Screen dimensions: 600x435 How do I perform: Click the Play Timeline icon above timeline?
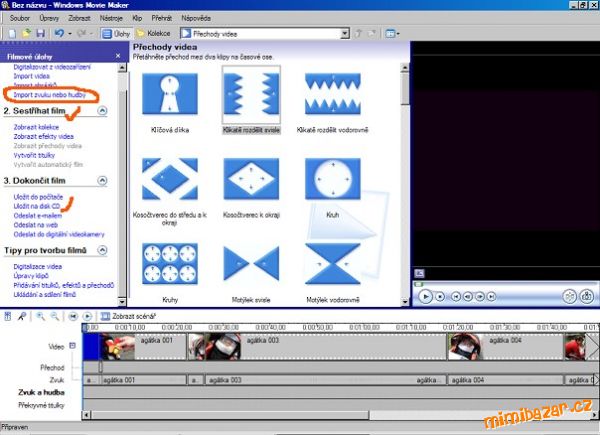tap(88, 316)
